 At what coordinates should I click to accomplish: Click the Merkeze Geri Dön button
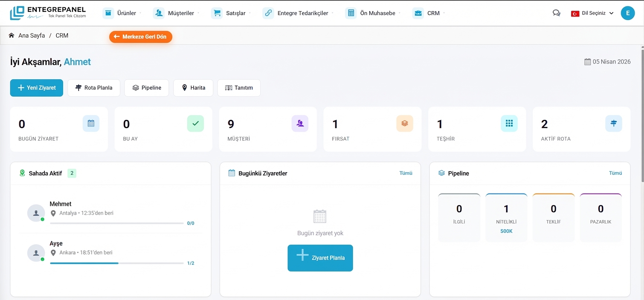point(140,37)
